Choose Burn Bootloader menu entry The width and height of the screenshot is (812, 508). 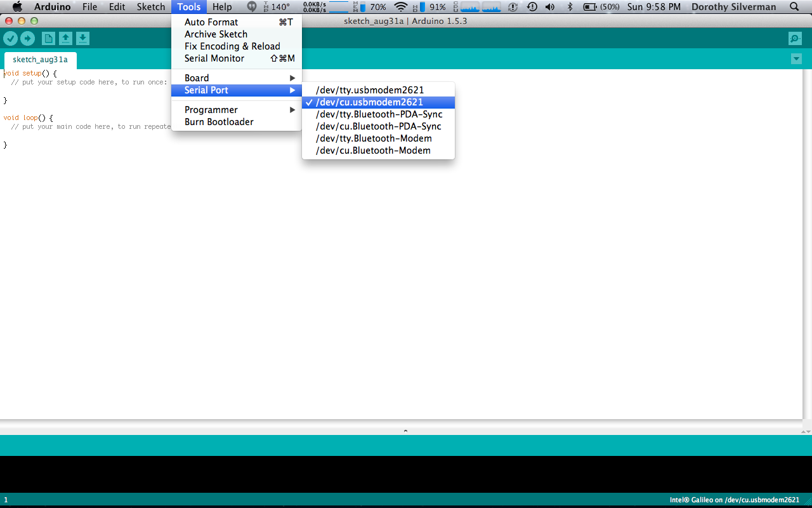coord(236,122)
